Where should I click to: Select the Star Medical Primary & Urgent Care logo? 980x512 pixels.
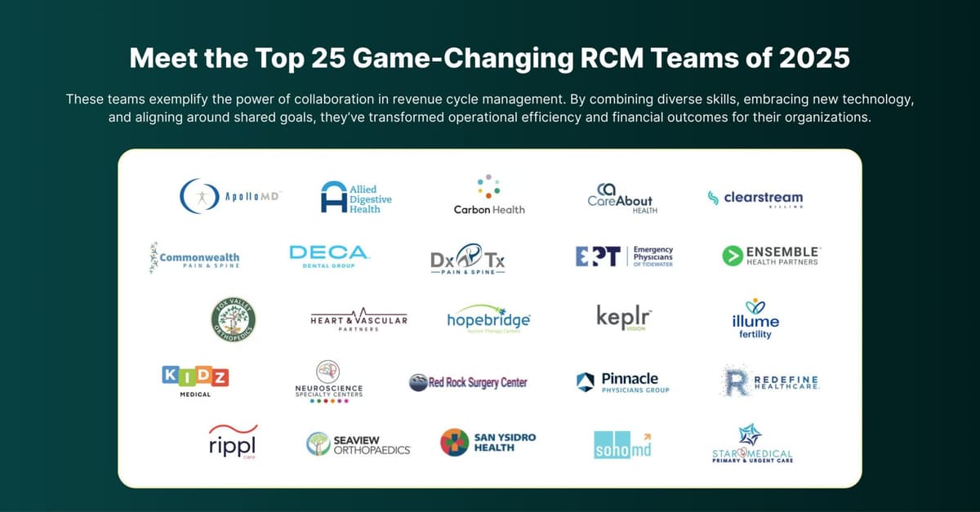pyautogui.click(x=752, y=443)
